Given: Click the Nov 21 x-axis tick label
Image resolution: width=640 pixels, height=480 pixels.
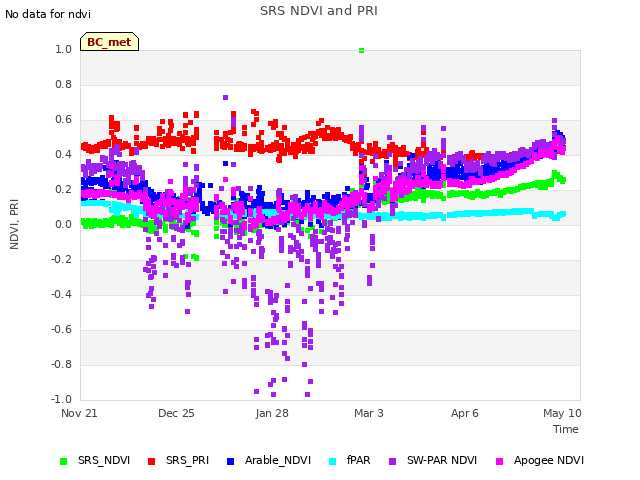Looking at the screenshot, I should tap(79, 413).
